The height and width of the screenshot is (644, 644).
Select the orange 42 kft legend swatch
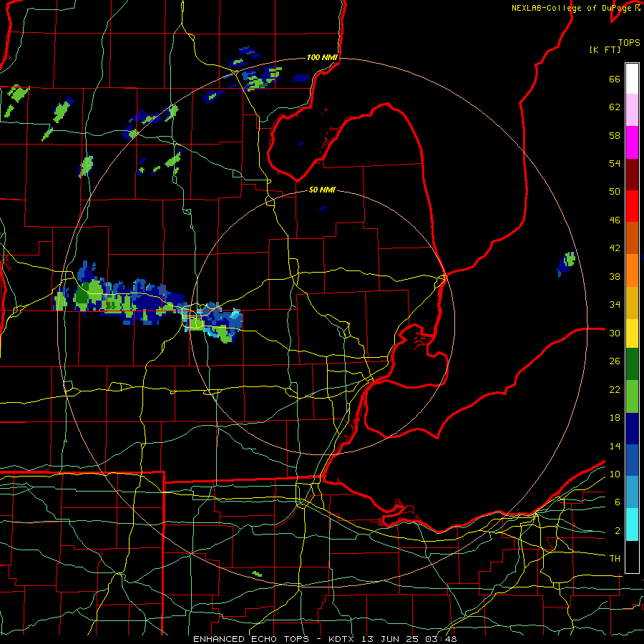(x=632, y=270)
